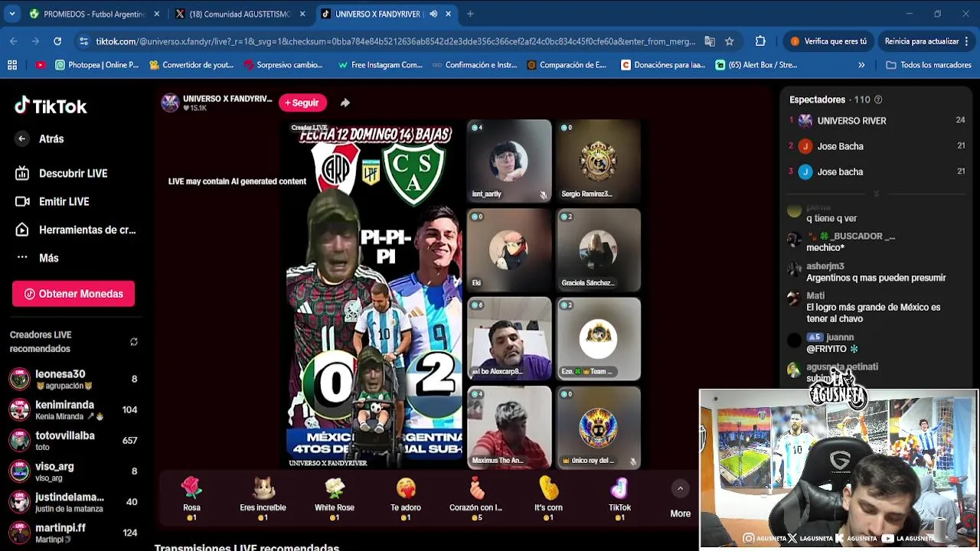Open justindelama recommended live creator
Viewport: 980px width, 551px height.
(x=73, y=502)
